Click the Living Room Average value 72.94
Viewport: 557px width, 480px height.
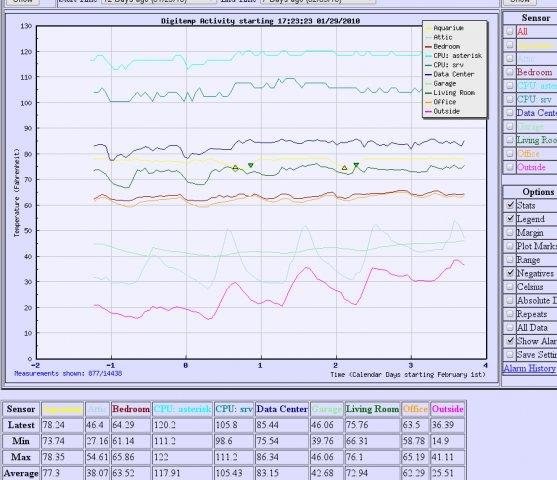pos(357,474)
